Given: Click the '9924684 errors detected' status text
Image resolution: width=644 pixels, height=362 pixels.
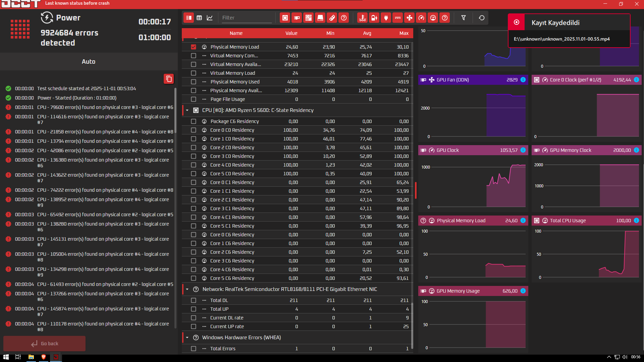Looking at the screenshot, I should point(69,38).
